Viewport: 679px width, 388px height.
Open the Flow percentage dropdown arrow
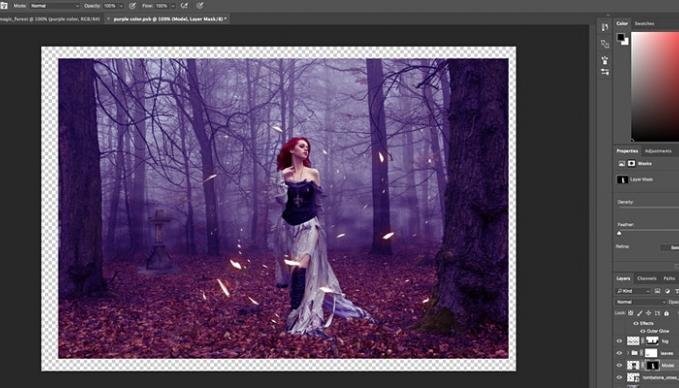click(x=172, y=6)
